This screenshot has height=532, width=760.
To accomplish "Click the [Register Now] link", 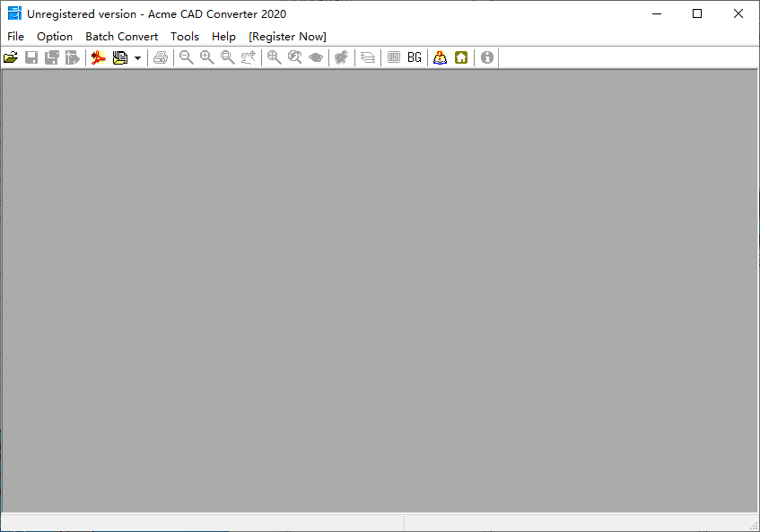I will click(287, 36).
